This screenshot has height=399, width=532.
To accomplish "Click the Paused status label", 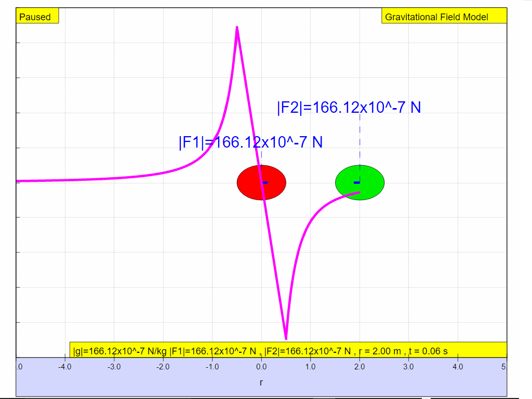I will (35, 17).
